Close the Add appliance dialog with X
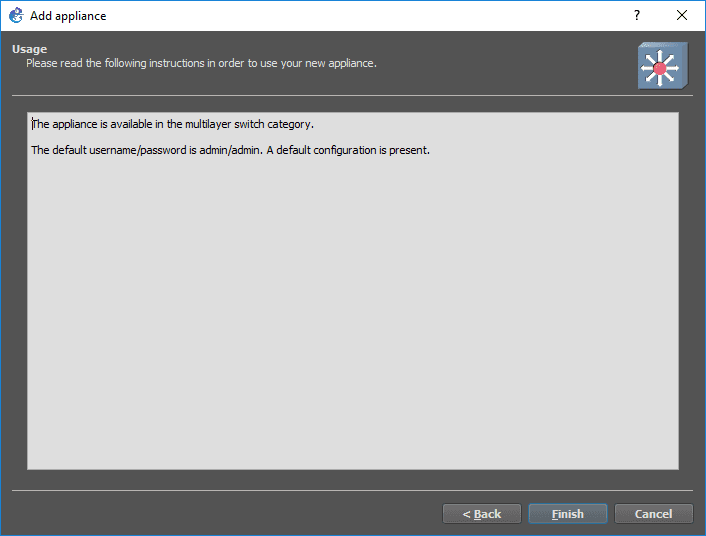706x536 pixels. tap(682, 16)
